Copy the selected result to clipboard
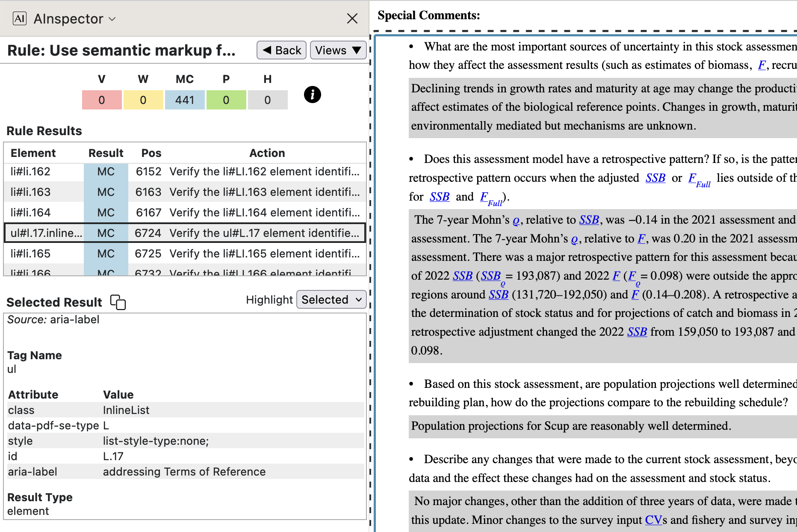Viewport: 797px width, 532px height. 118,302
